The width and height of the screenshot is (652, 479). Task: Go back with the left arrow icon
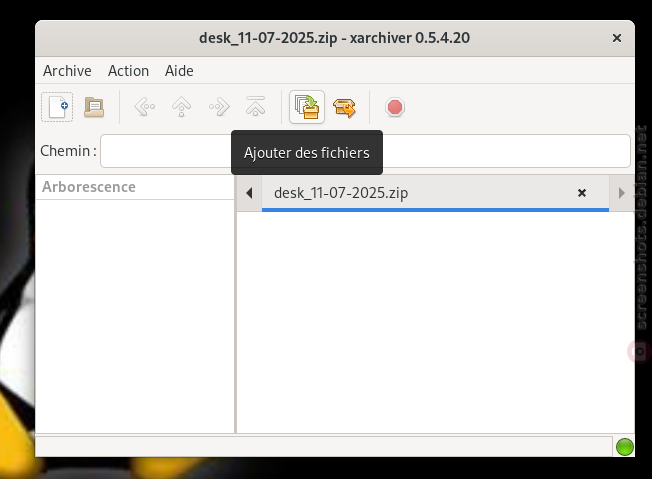(145, 107)
